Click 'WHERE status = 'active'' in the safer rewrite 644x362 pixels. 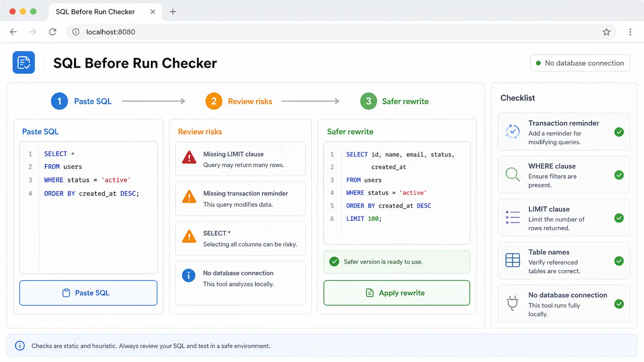(386, 193)
